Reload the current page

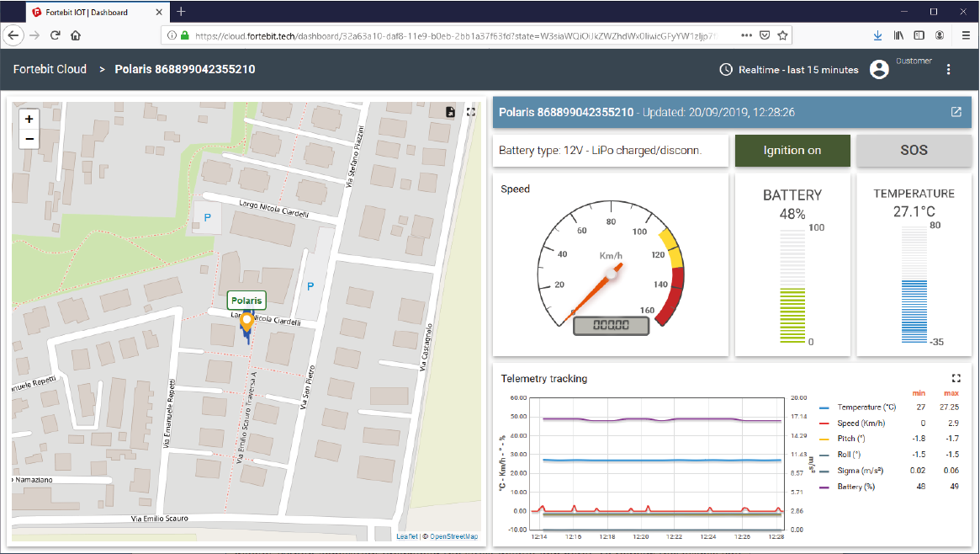coord(55,35)
